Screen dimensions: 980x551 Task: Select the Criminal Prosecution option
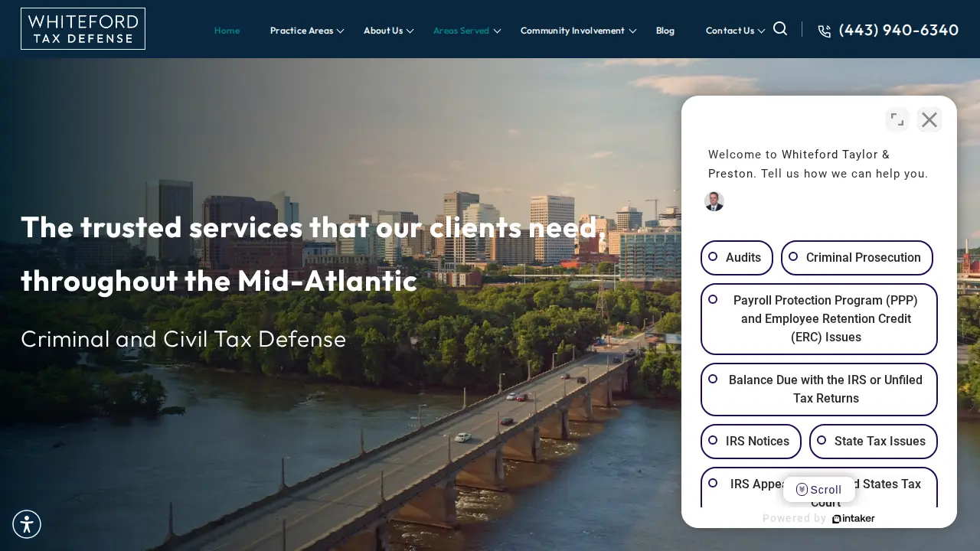(x=857, y=258)
